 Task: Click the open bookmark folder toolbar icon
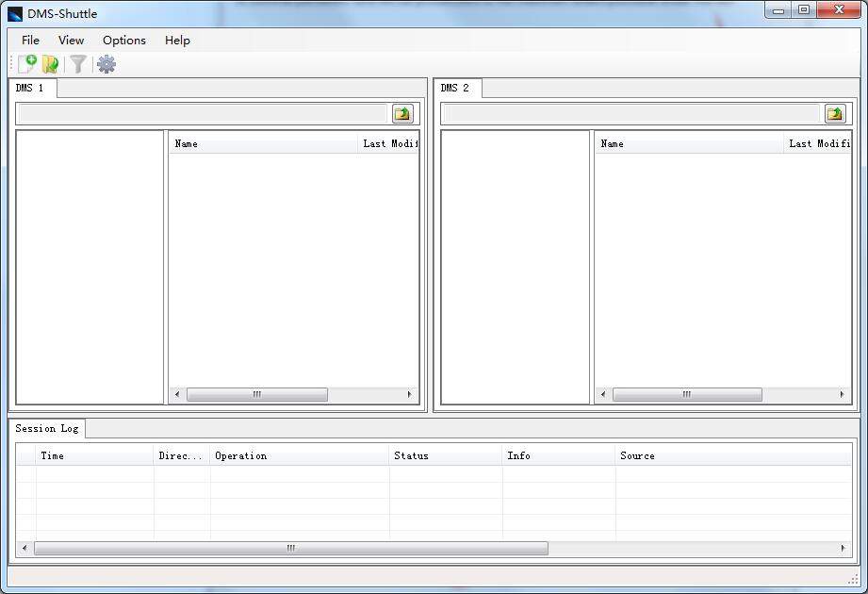(51, 64)
